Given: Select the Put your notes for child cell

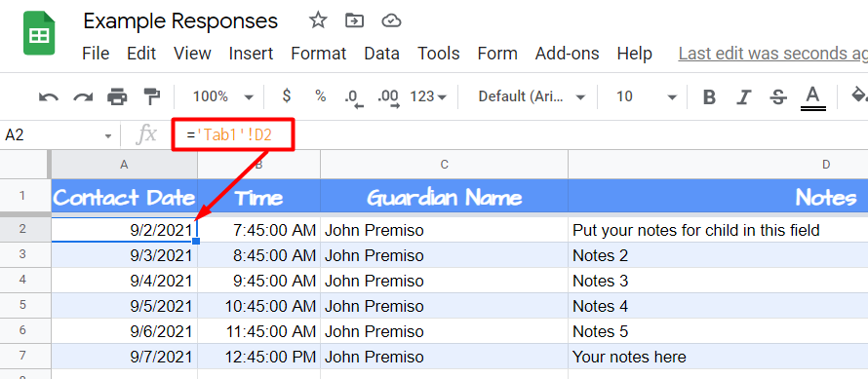Looking at the screenshot, I should point(718,230).
